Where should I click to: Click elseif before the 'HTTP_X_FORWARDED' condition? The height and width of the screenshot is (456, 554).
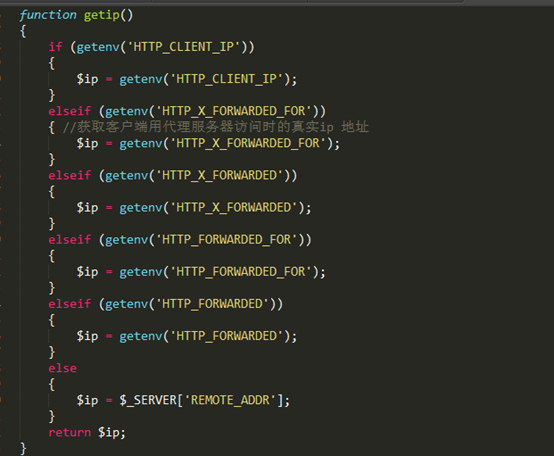pyautogui.click(x=70, y=175)
